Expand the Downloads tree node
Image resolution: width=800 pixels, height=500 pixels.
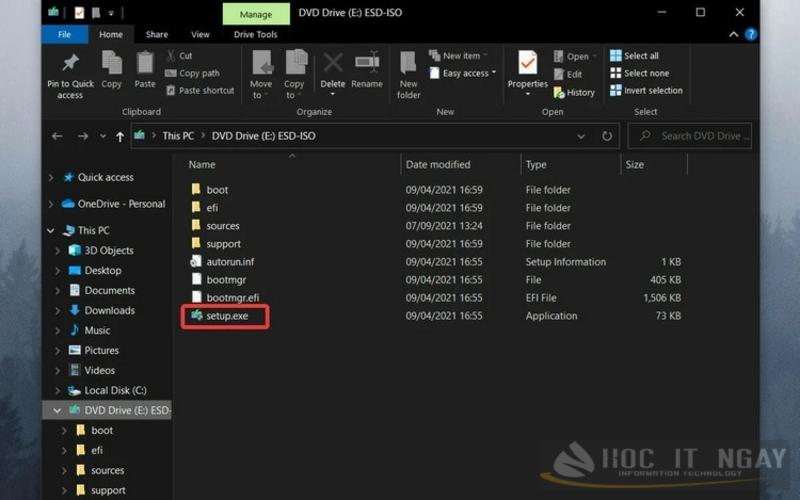(x=58, y=310)
